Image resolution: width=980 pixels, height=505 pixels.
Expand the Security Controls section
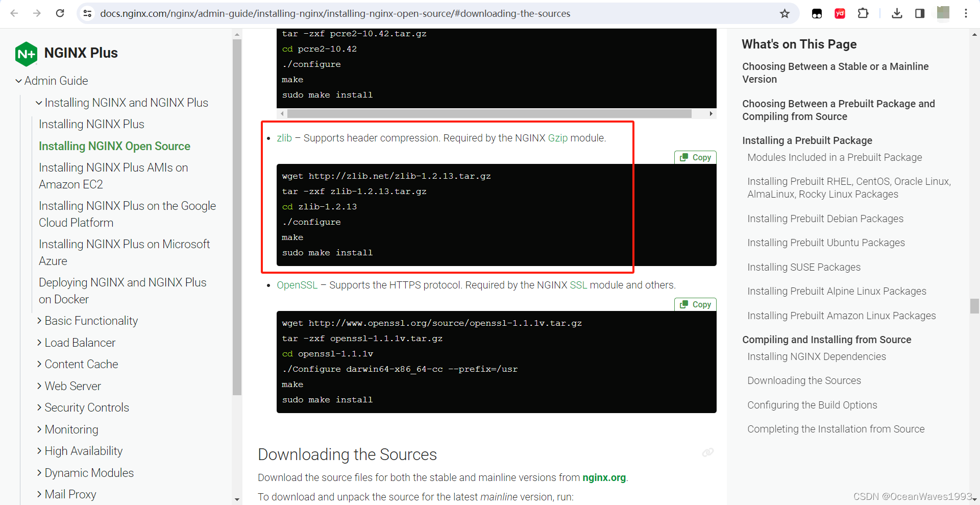[x=39, y=407]
